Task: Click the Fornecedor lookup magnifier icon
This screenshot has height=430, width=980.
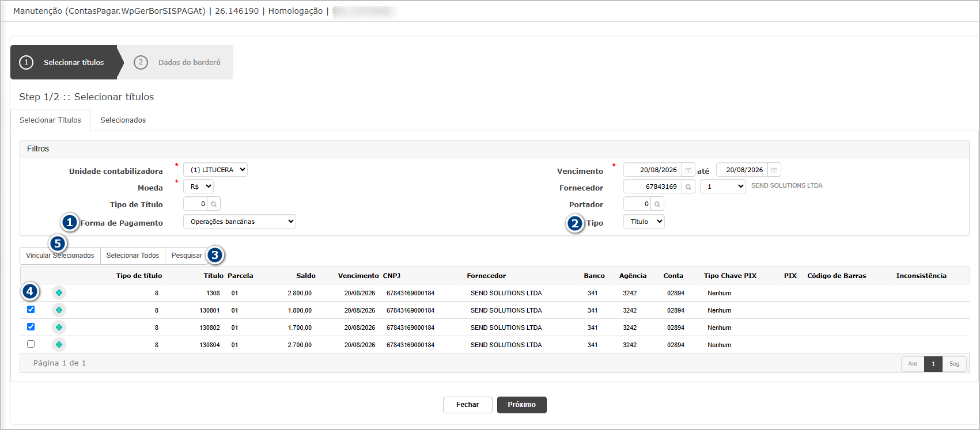Action: coord(688,187)
